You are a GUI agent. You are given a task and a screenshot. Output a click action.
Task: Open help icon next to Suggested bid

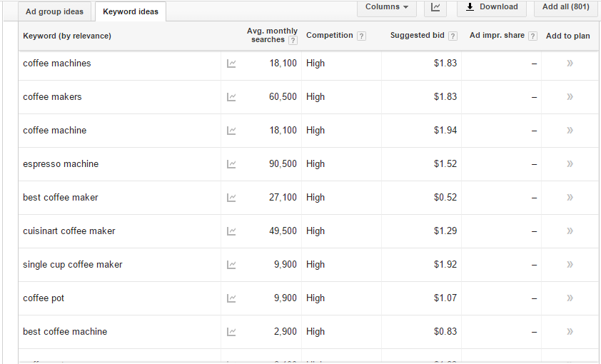coord(453,36)
